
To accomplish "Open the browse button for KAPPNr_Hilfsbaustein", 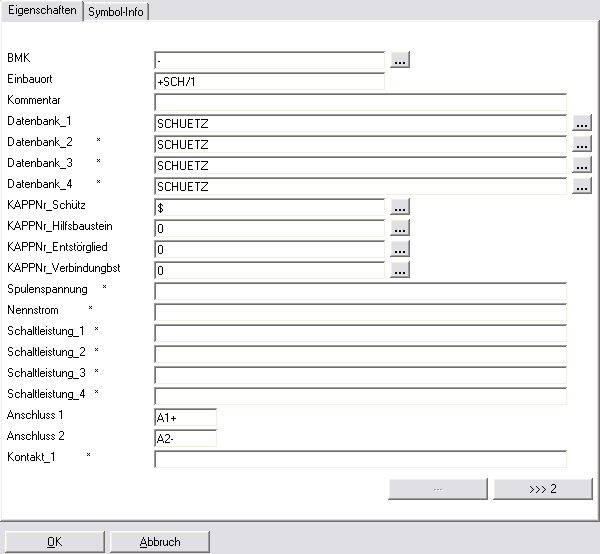I will (400, 228).
